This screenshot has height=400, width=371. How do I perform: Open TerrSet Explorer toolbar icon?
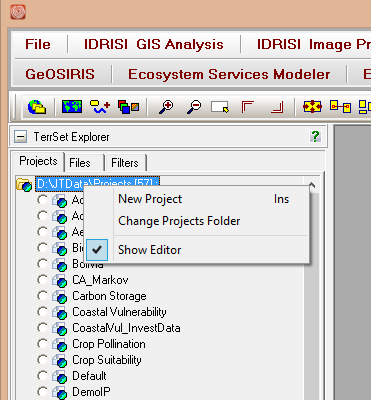point(37,107)
